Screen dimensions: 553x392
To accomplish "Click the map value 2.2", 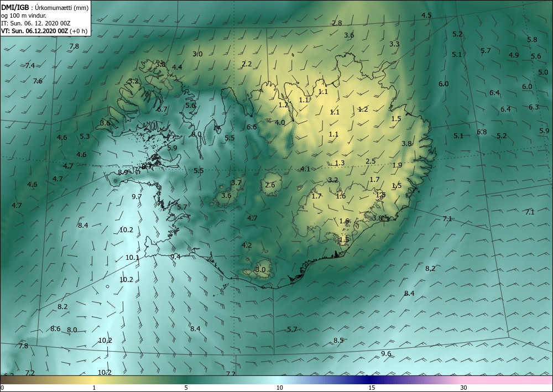I will [x=247, y=64].
